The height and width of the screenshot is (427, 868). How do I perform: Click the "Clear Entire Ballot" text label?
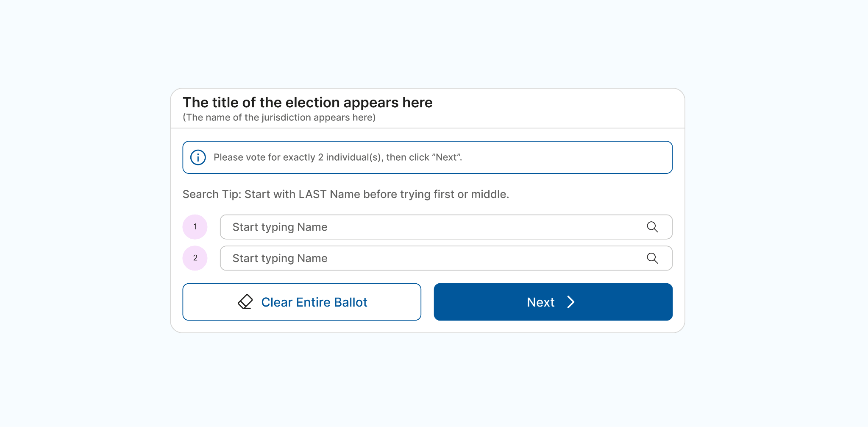pyautogui.click(x=314, y=302)
